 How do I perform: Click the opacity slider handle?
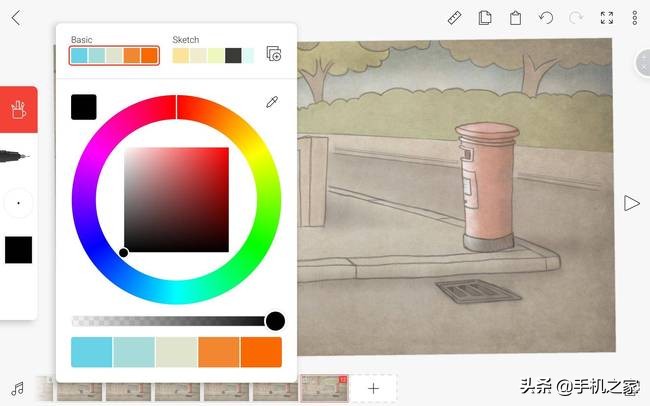pos(275,321)
